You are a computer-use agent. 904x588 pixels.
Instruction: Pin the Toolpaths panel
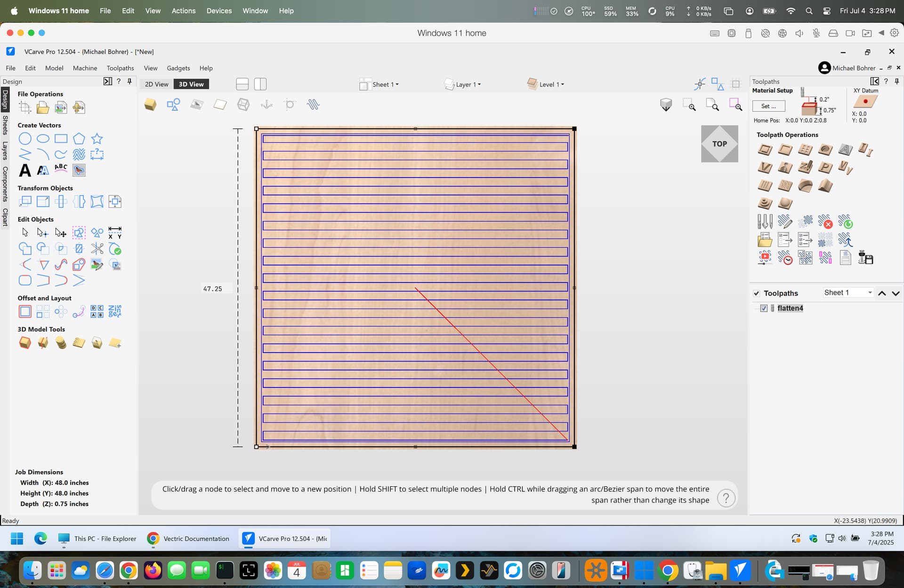click(x=897, y=81)
